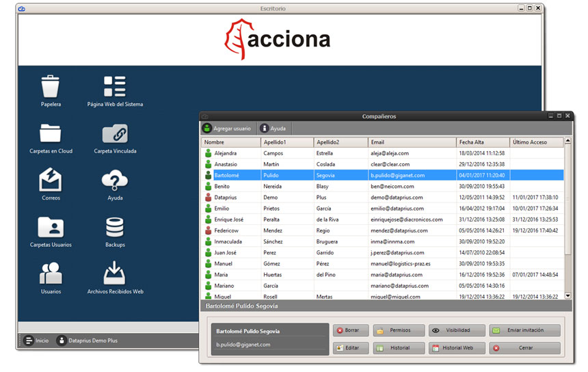Viewport: 588px width, 372px height.
Task: Select the Alejandra name cell
Action: [x=226, y=153]
